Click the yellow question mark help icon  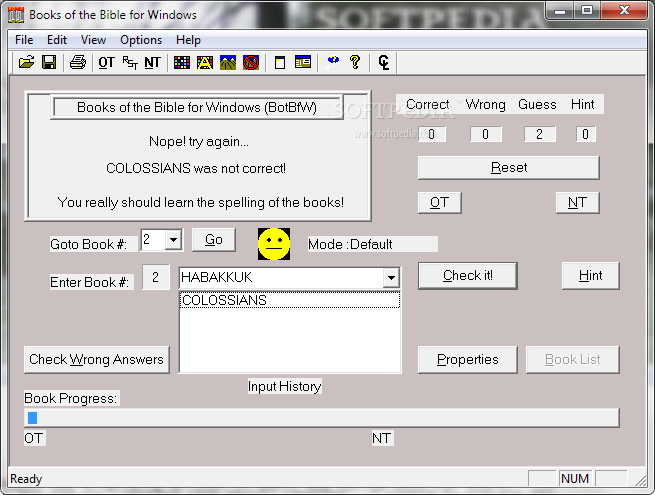click(x=355, y=63)
